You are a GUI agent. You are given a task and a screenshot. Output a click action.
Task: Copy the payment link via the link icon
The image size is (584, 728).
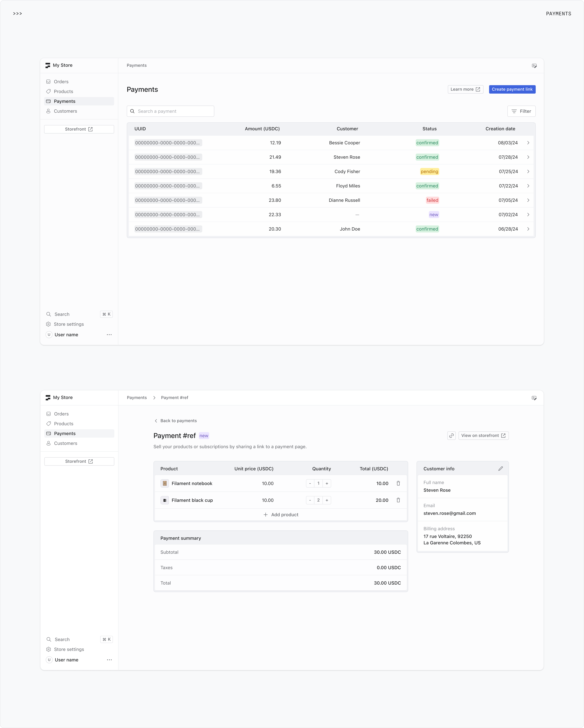tap(451, 435)
